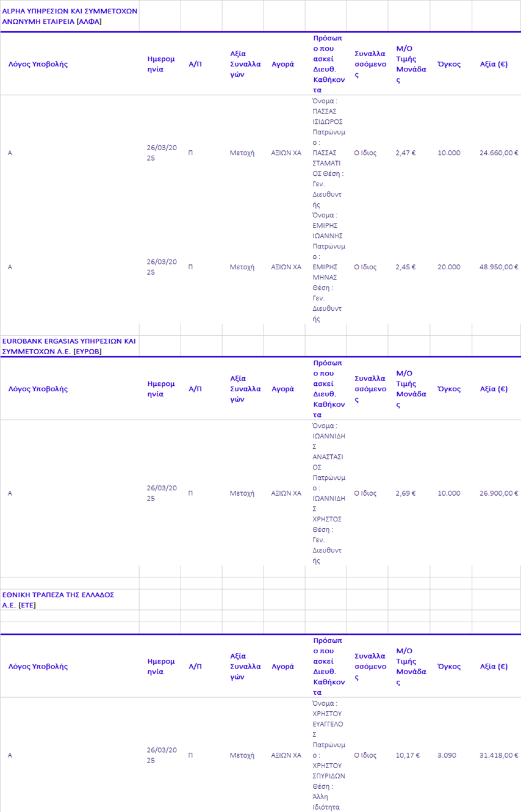Screen dimensions: 521x812
Task: Click Όγκος header in Eurobank table
Action: (449, 389)
